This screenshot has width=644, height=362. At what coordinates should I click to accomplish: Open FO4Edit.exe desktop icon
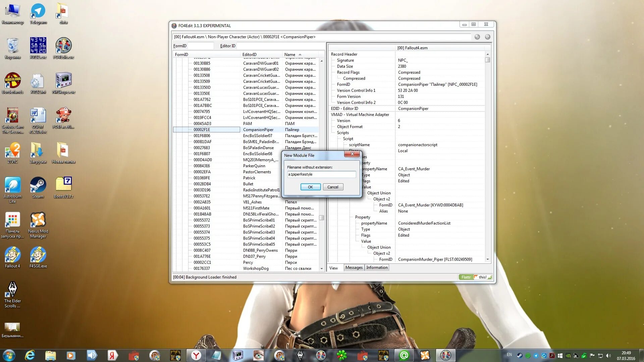click(x=63, y=49)
